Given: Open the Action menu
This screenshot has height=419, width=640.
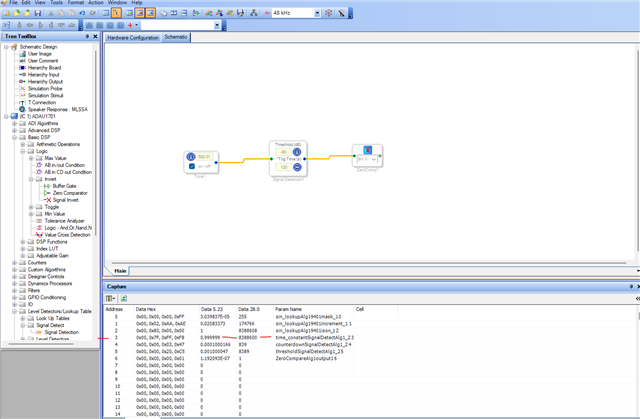Looking at the screenshot, I should click(x=96, y=2).
